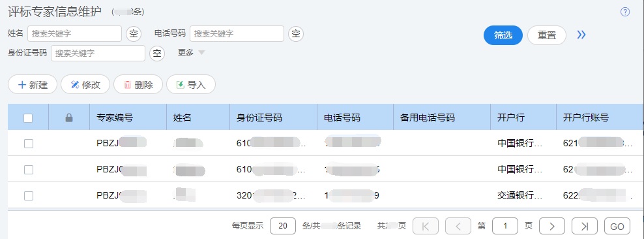Click the 新建 button
This screenshot has height=239, width=644.
[x=33, y=84]
